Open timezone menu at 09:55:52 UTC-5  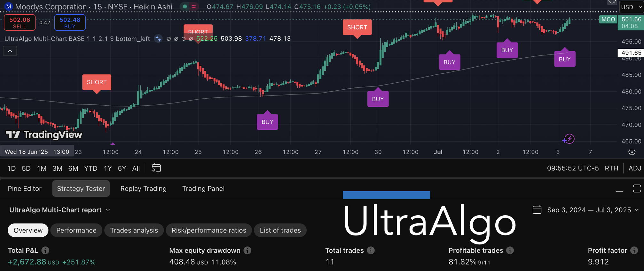573,168
